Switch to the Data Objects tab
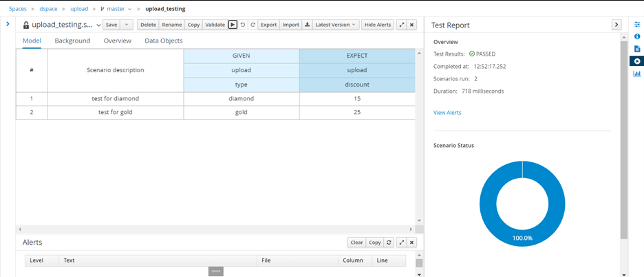Image resolution: width=644 pixels, height=277 pixels. tap(164, 41)
